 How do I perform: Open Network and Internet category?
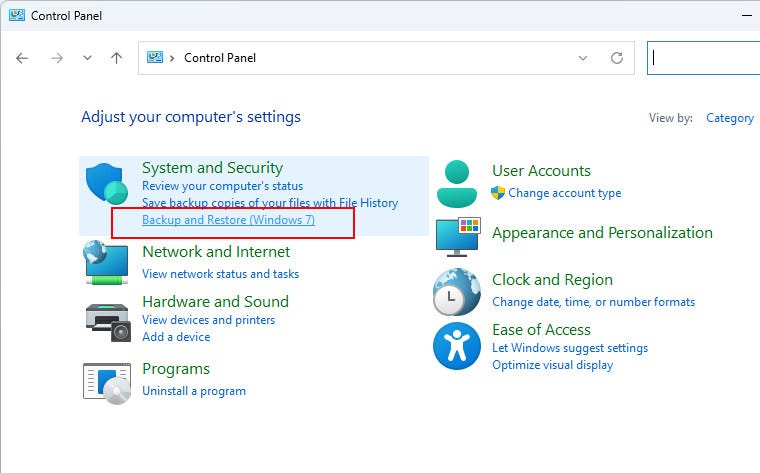pyautogui.click(x=216, y=252)
